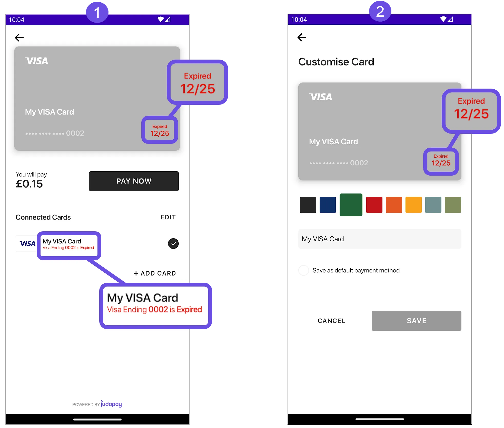
Task: Tap the back arrow on payment screen
Action: 19,38
